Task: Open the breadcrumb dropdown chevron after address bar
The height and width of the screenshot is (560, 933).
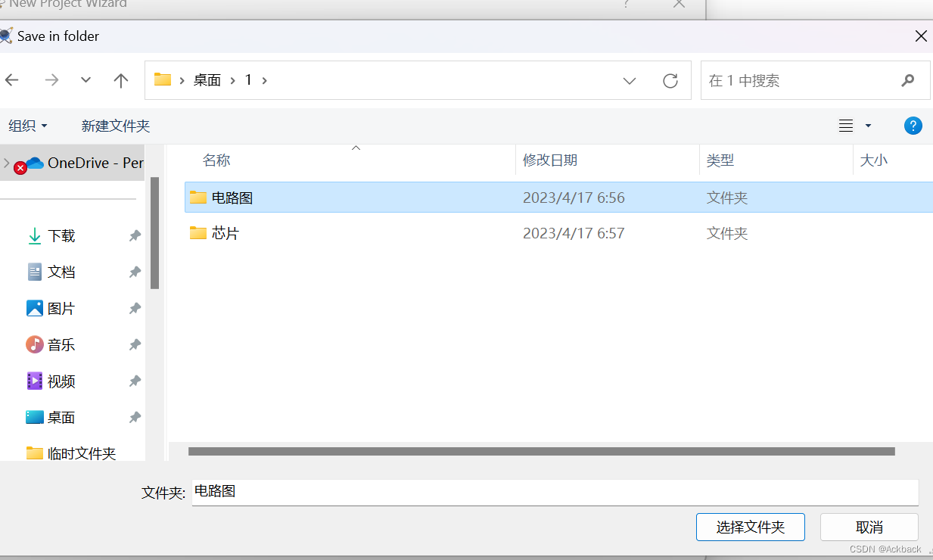Action: [629, 79]
